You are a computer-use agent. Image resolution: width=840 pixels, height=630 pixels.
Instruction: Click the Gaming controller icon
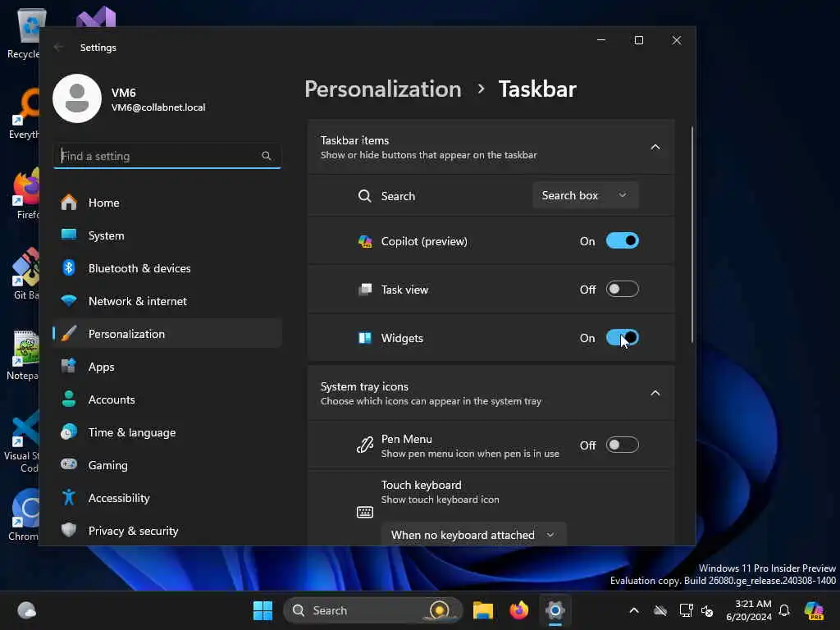pyautogui.click(x=69, y=464)
